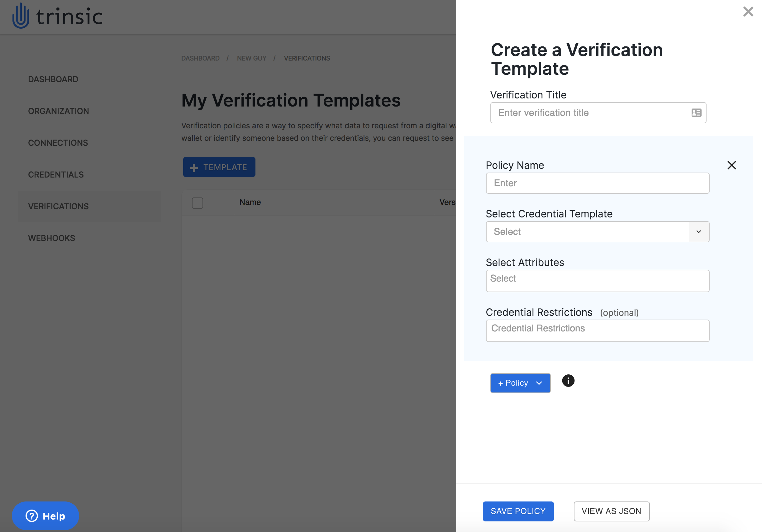Click the Help question mark button
This screenshot has height=532, width=762.
point(45,516)
